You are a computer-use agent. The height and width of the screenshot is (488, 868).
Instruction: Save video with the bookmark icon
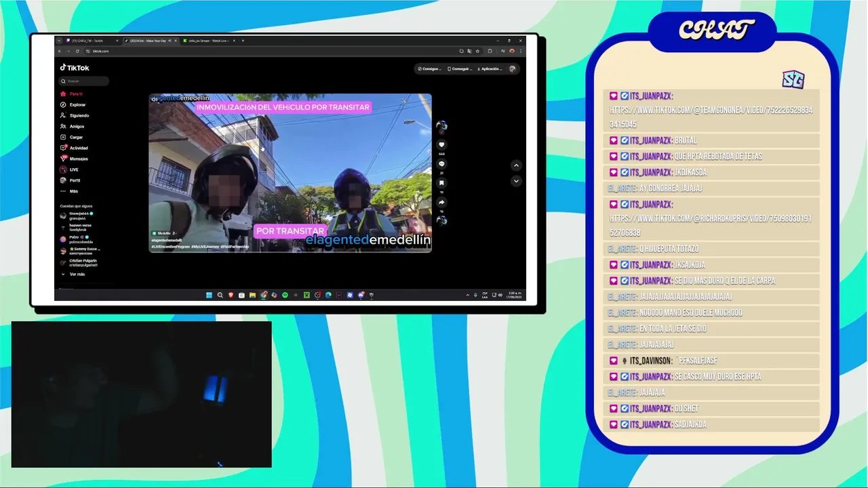click(x=441, y=183)
